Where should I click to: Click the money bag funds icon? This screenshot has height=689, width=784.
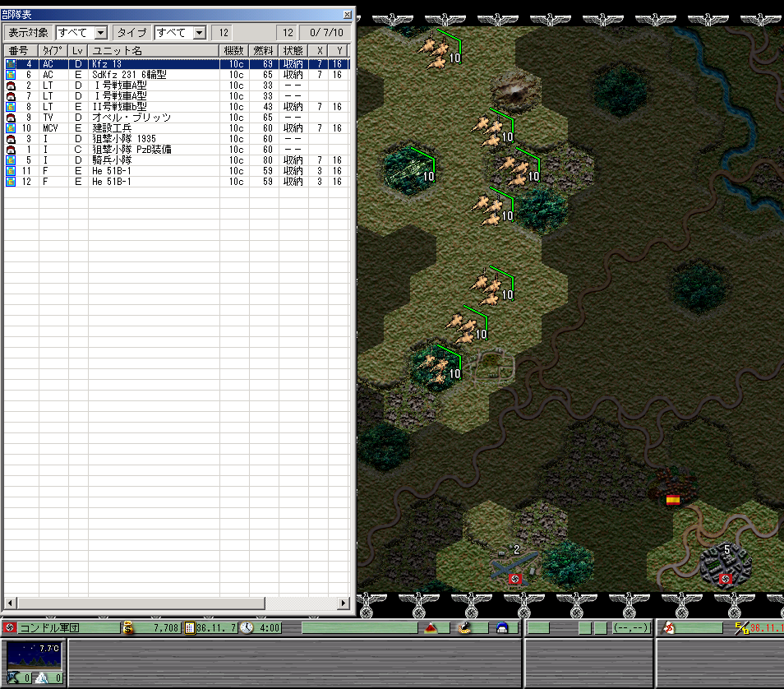click(x=128, y=627)
